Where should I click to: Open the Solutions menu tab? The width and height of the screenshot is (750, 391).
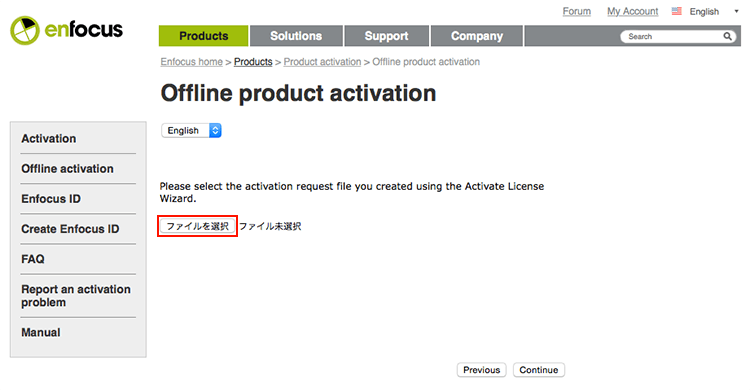tap(296, 36)
